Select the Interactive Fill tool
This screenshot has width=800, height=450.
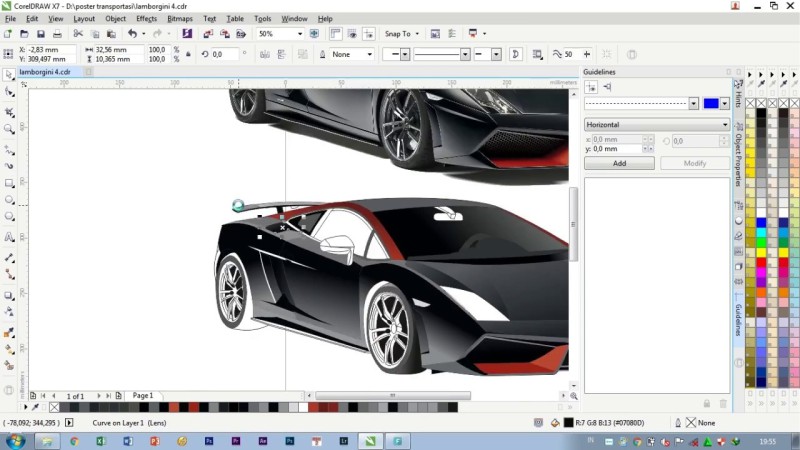click(x=9, y=349)
